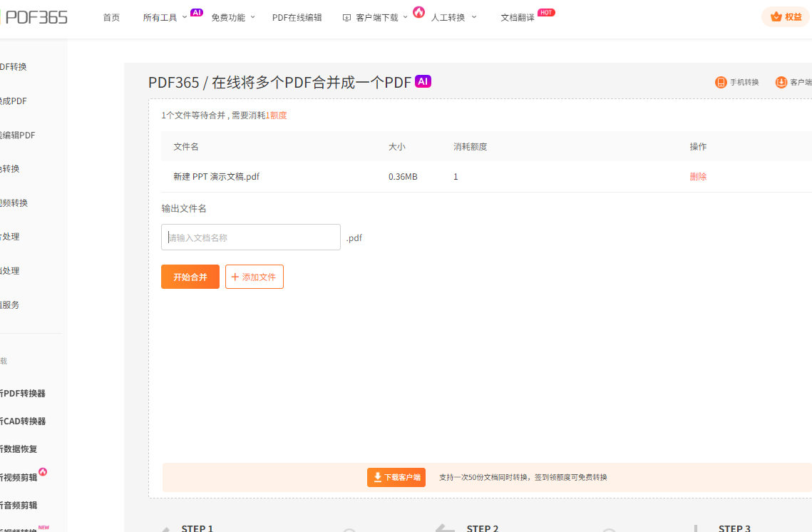Click the AI badge beside the page title
The width and height of the screenshot is (812, 532).
pyautogui.click(x=423, y=81)
